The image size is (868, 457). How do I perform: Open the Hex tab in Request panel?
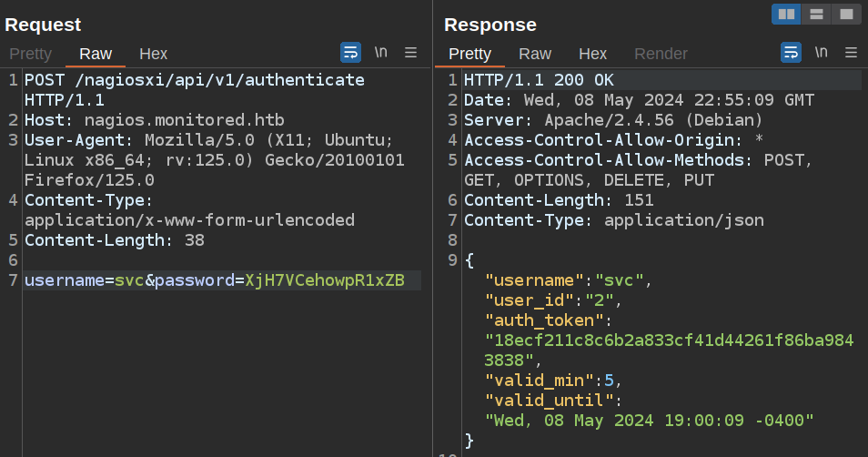[x=153, y=54]
